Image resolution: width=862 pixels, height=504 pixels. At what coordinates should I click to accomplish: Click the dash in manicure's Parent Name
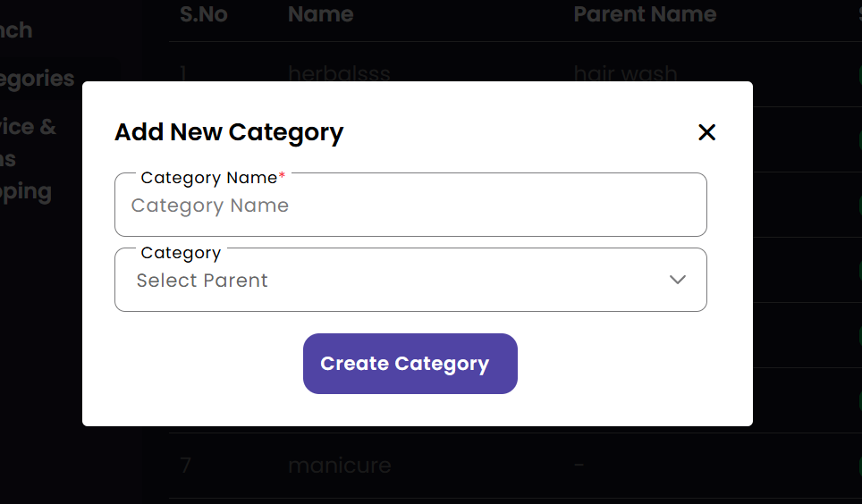pyautogui.click(x=578, y=466)
